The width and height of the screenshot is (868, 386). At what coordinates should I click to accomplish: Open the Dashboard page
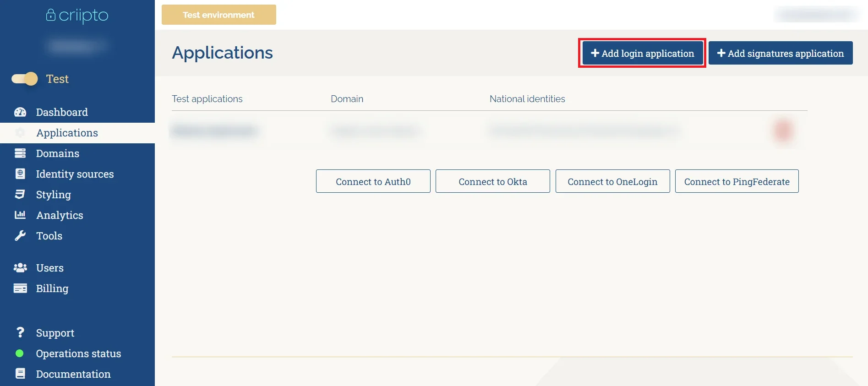(62, 112)
